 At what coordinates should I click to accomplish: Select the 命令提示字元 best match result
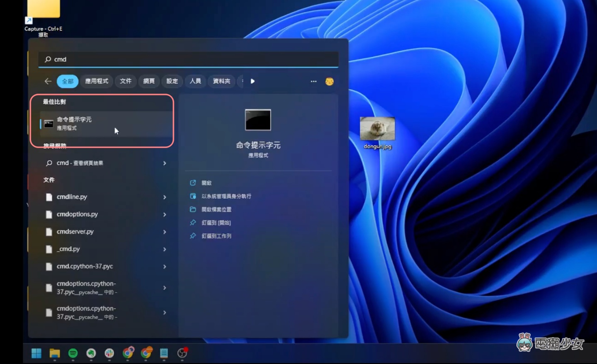click(106, 124)
